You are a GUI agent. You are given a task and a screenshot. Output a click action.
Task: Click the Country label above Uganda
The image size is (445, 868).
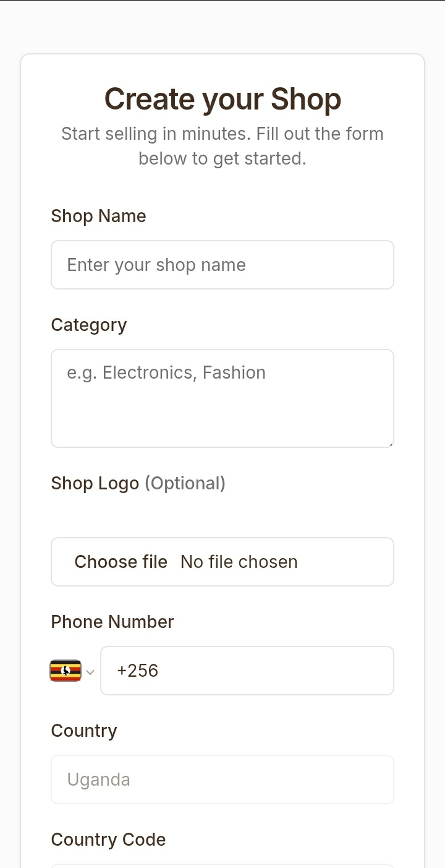tap(84, 731)
